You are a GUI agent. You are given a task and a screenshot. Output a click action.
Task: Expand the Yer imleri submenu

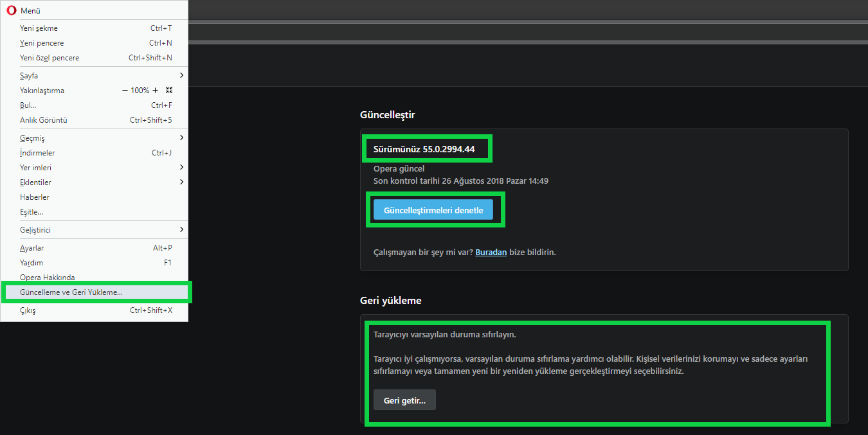coord(94,168)
